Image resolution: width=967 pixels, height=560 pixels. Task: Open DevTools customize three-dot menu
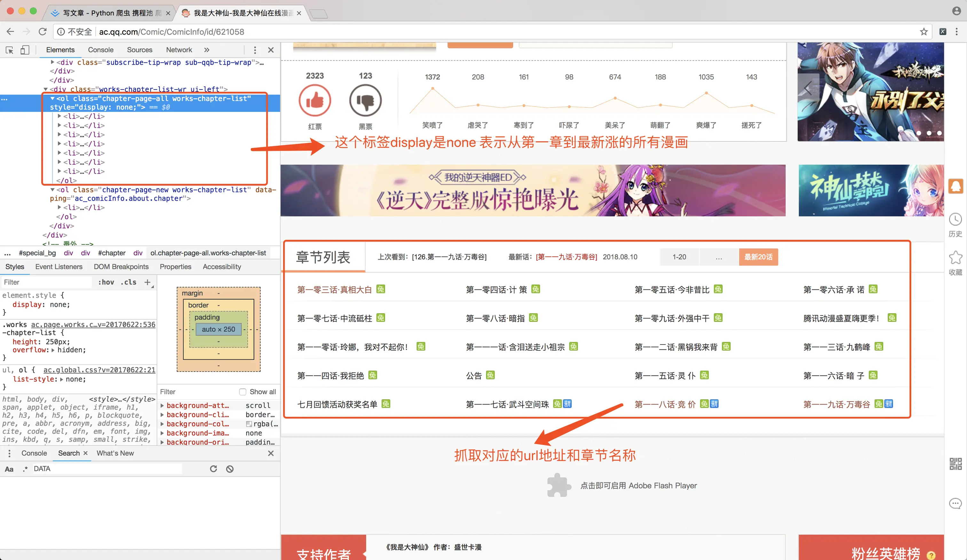(x=255, y=50)
